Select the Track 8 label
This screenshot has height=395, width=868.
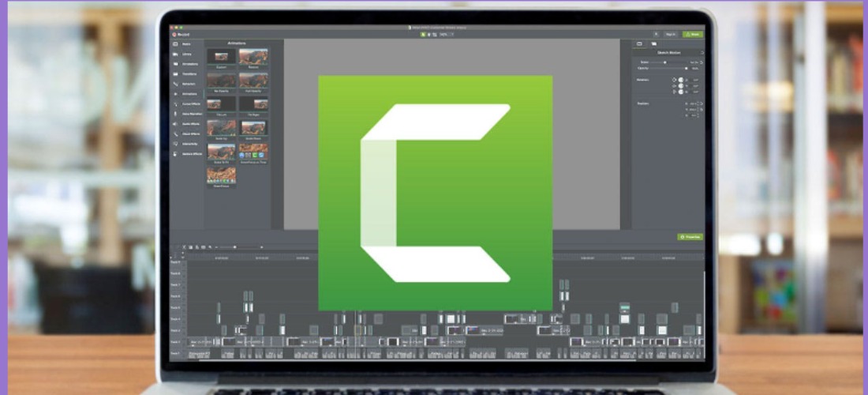coord(175,273)
